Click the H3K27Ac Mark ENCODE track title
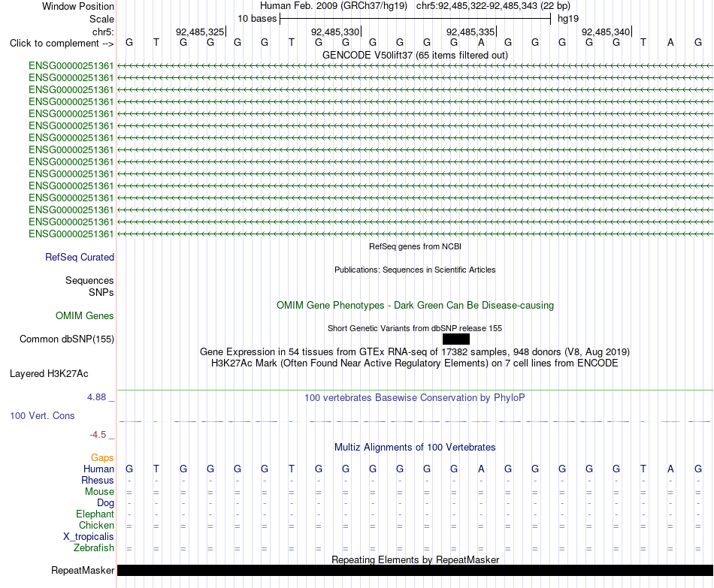The width and height of the screenshot is (714, 588). pos(415,363)
